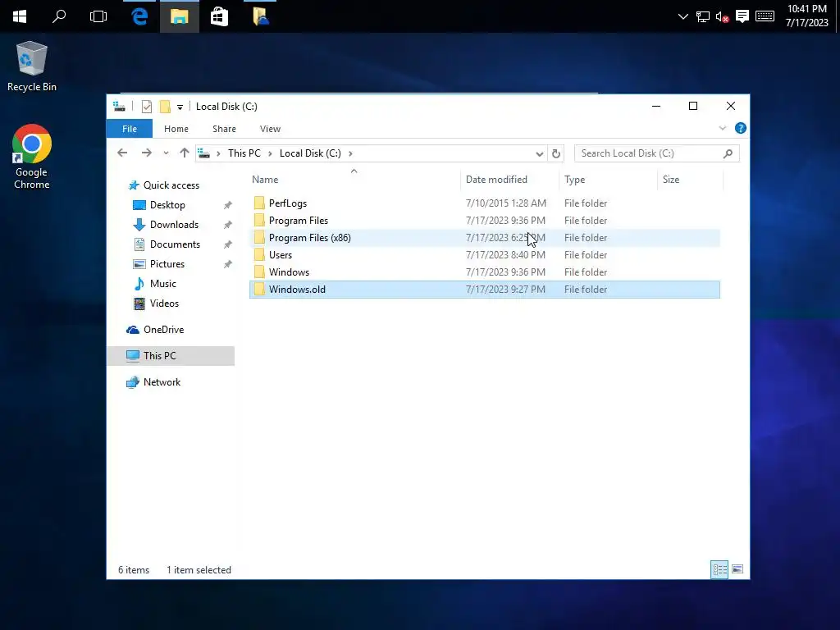Screen dimensions: 840x630
Task: Click the New folder quick access toolbar icon
Action: tap(165, 107)
